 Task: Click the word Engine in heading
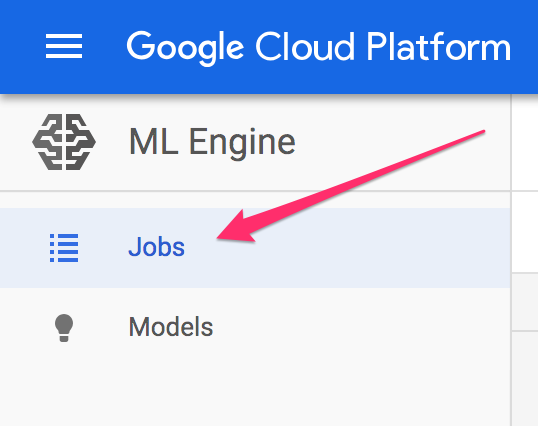click(x=242, y=143)
